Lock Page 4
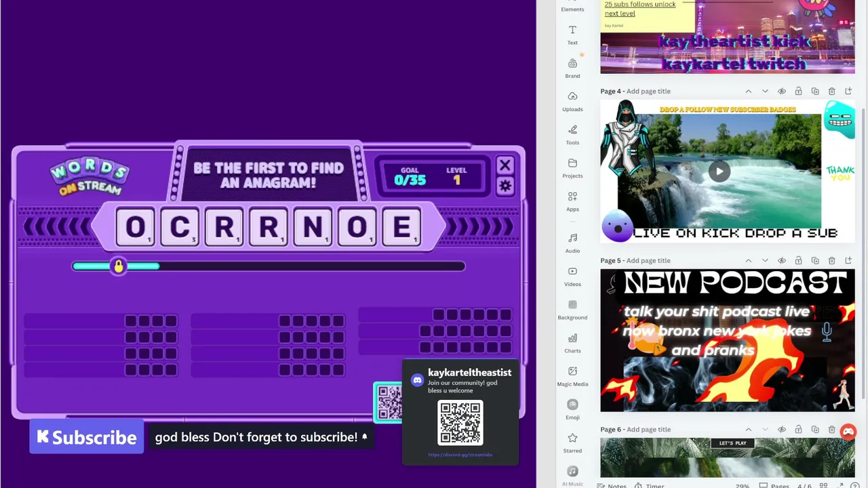 pyautogui.click(x=798, y=91)
